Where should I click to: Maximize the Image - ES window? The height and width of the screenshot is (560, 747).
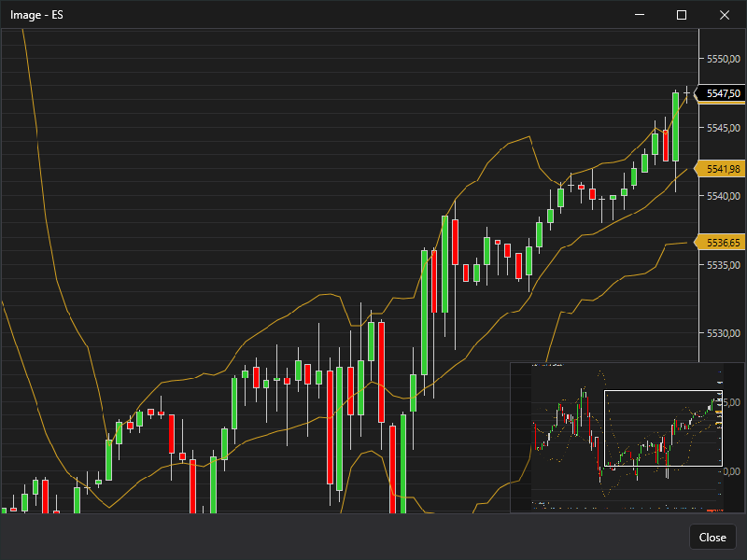(x=682, y=15)
